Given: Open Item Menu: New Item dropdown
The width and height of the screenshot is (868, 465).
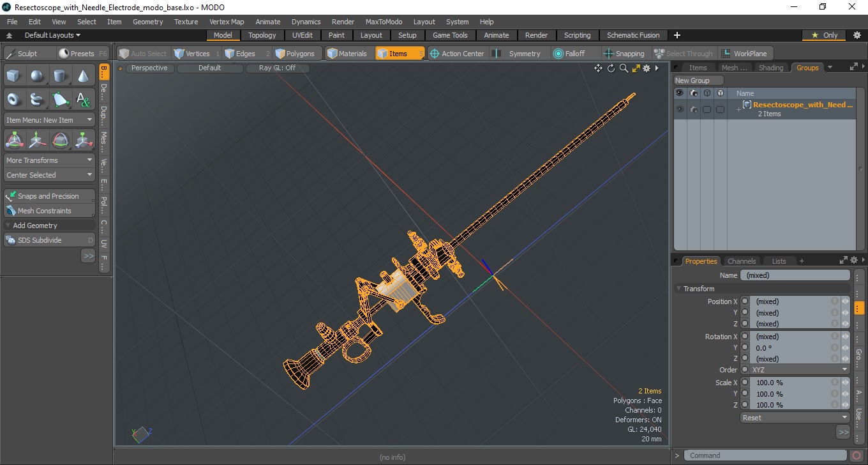Looking at the screenshot, I should point(49,120).
